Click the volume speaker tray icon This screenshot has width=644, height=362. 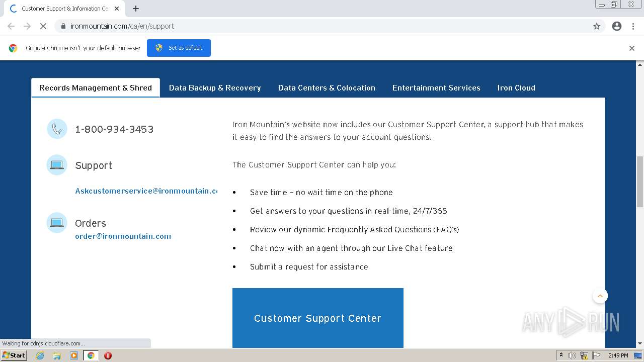tap(572, 355)
